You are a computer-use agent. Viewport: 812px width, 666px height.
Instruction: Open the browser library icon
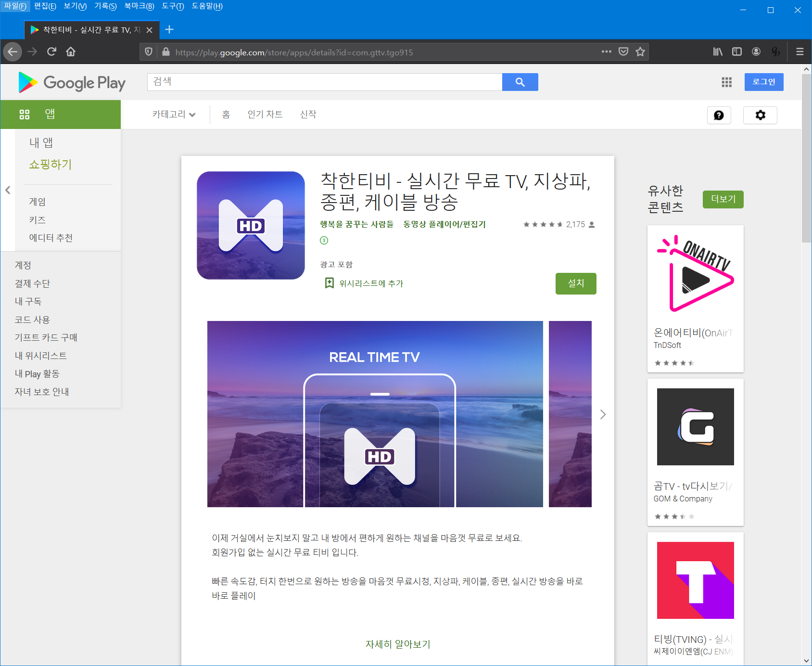tap(718, 51)
